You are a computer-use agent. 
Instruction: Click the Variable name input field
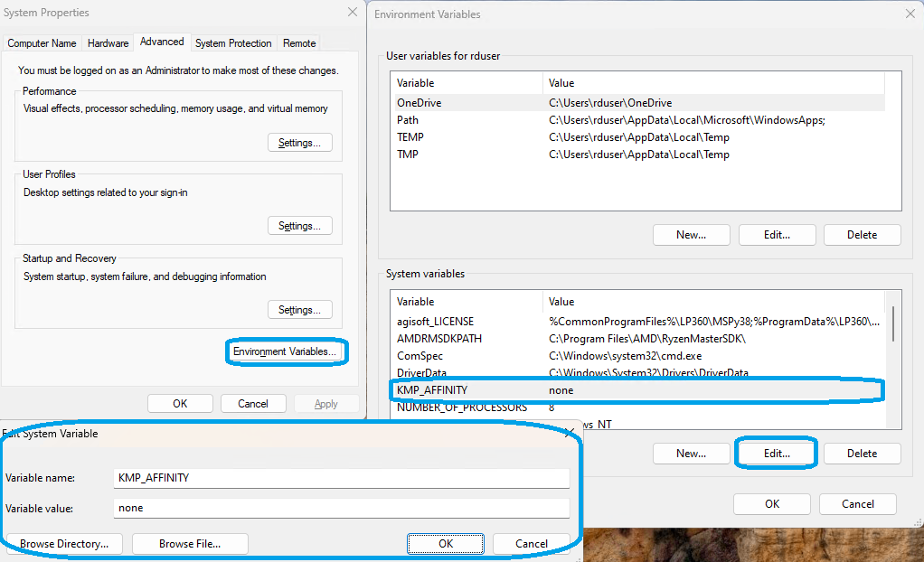(x=341, y=478)
